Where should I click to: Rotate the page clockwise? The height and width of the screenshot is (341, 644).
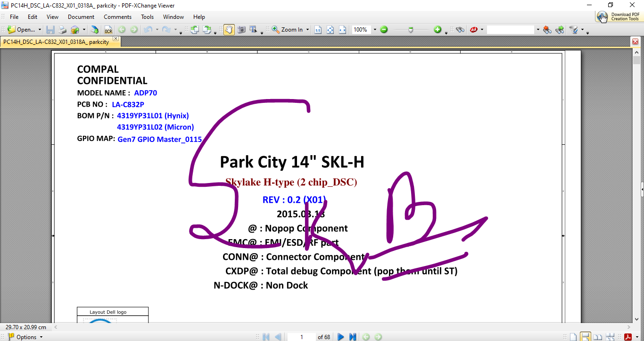pos(206,30)
